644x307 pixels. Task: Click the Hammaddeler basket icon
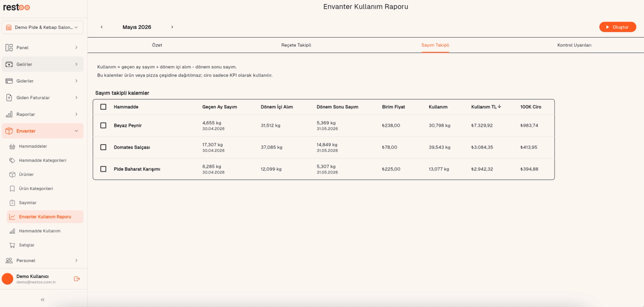pos(12,146)
